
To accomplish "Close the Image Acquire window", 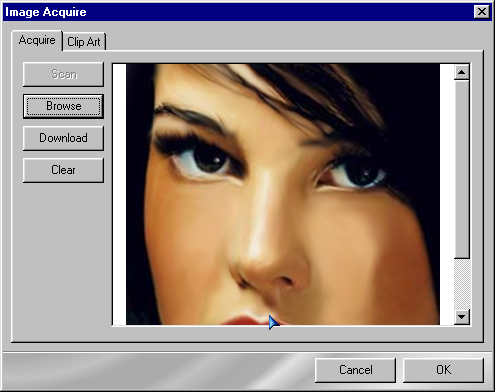I will (x=482, y=12).
